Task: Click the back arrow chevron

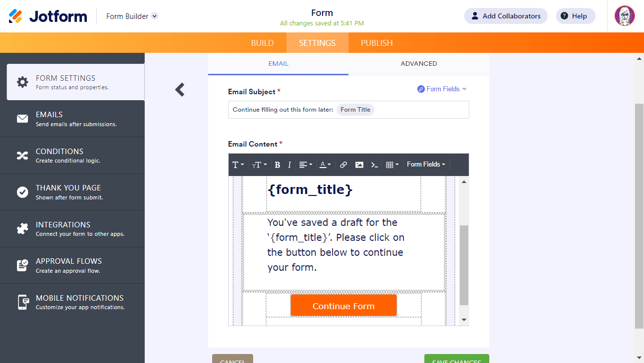Action: (x=180, y=90)
